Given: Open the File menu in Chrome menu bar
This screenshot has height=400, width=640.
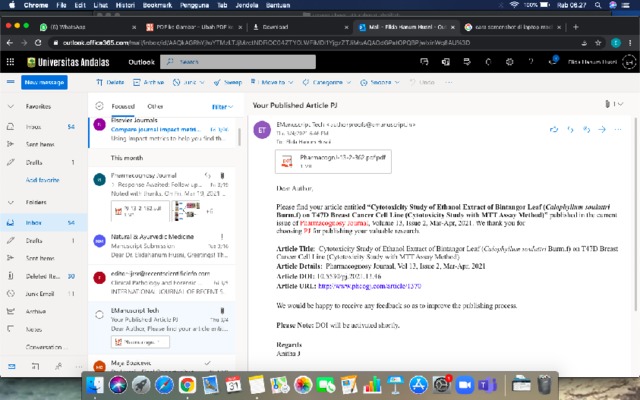Looking at the screenshot, I should (x=61, y=5).
